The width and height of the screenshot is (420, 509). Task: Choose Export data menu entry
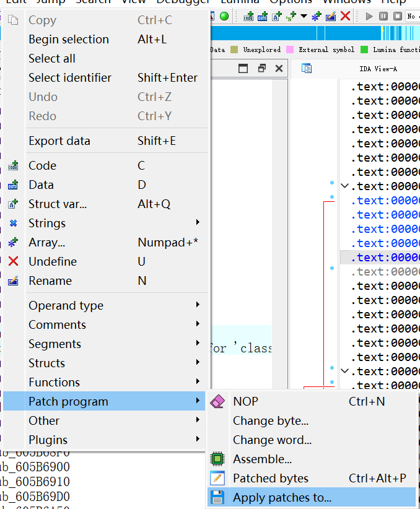coord(105,141)
